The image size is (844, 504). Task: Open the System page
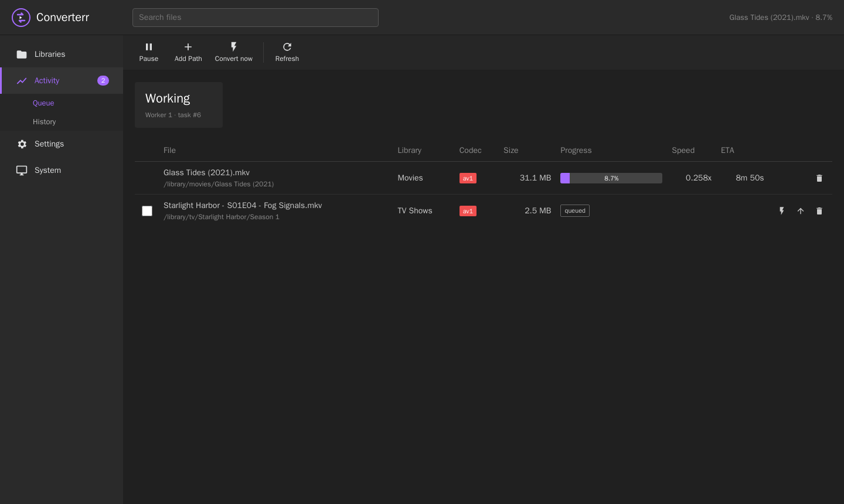62,171
